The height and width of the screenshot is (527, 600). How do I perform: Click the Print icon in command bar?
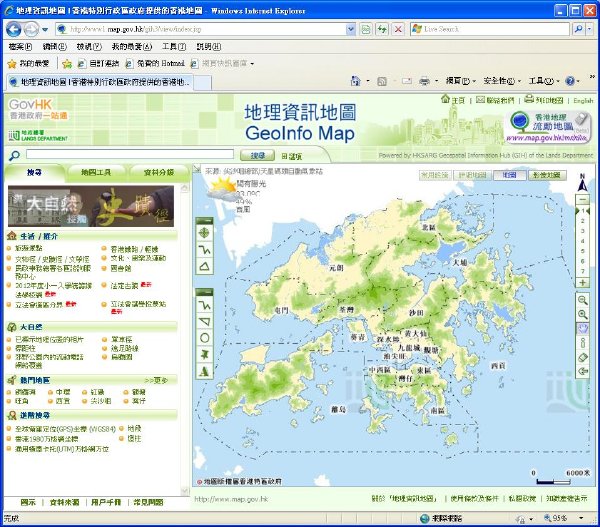pyautogui.click(x=424, y=81)
